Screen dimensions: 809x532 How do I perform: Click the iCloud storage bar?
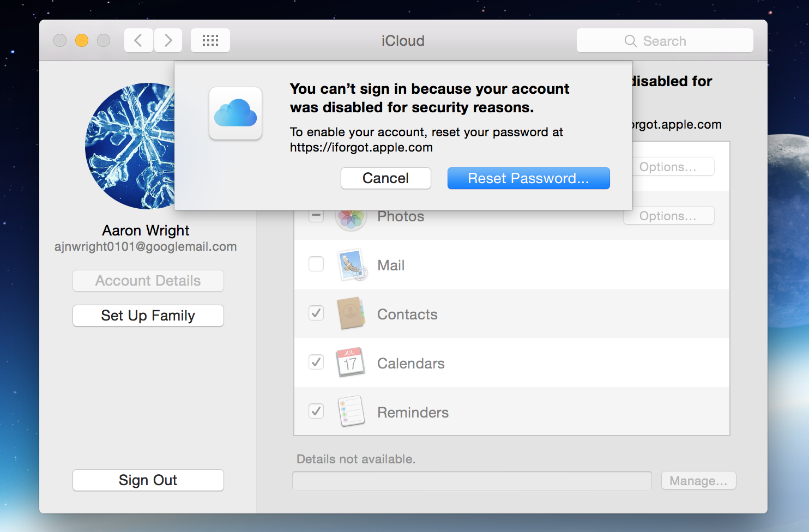472,481
